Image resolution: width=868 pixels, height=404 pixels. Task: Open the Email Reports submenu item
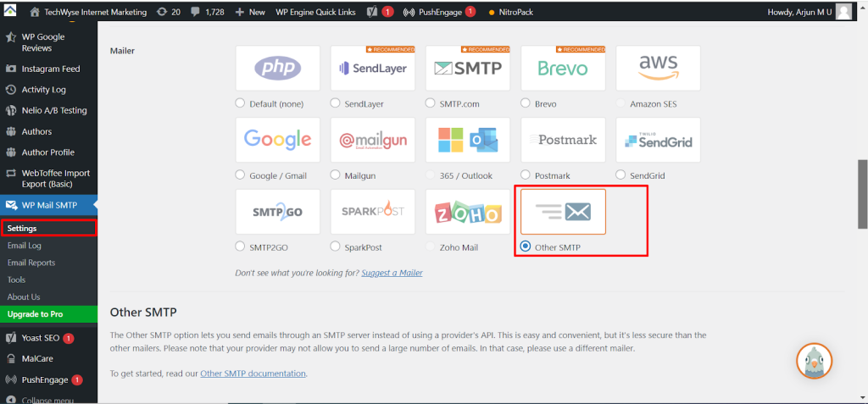point(31,263)
